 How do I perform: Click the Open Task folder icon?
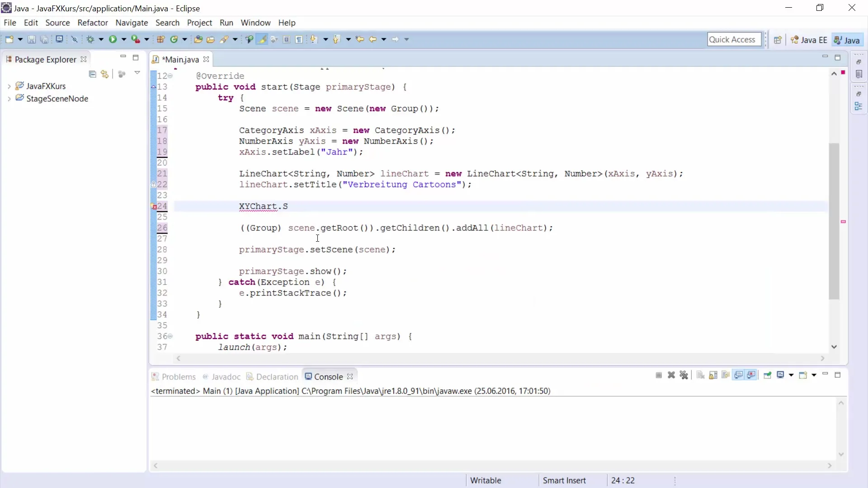tap(210, 39)
